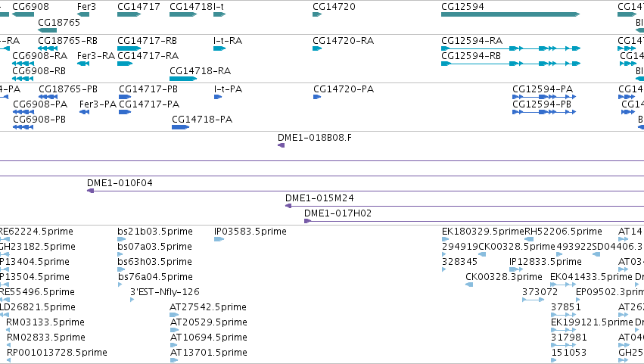Open transcript CG14717-RA
Viewport: 644px width, 364px height.
(x=148, y=55)
